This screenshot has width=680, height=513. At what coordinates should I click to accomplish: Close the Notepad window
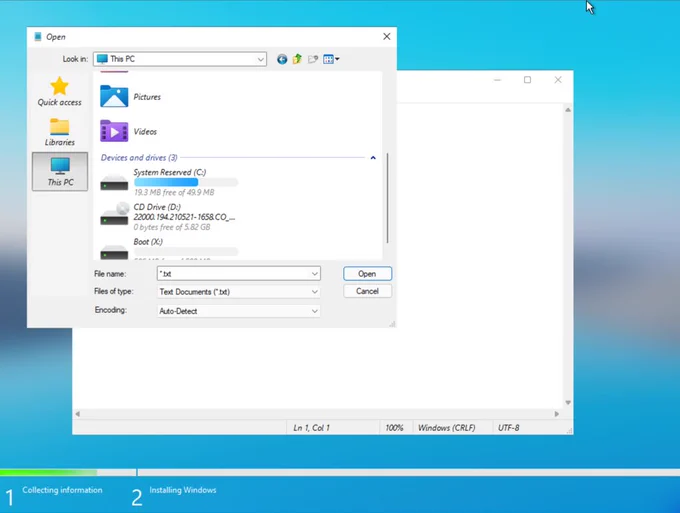[558, 80]
